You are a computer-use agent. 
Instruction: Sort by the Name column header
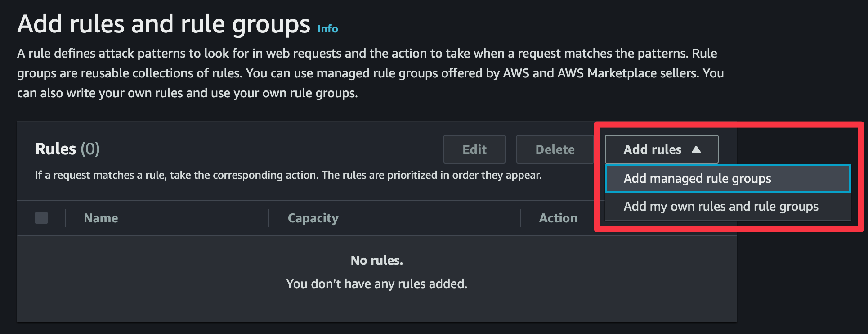101,218
